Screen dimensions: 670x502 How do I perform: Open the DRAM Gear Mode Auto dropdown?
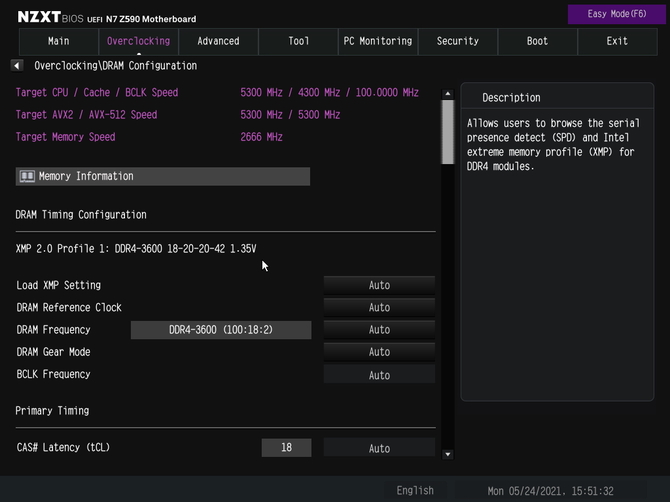tap(379, 352)
